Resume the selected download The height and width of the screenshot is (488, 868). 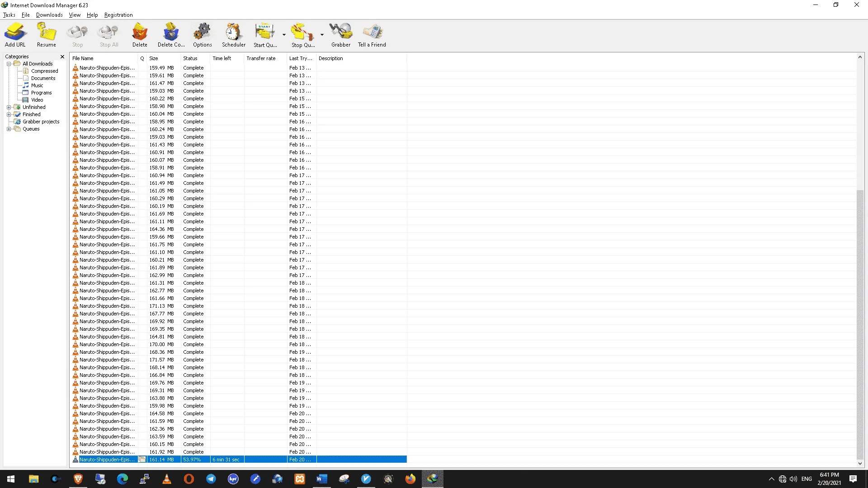pos(47,35)
